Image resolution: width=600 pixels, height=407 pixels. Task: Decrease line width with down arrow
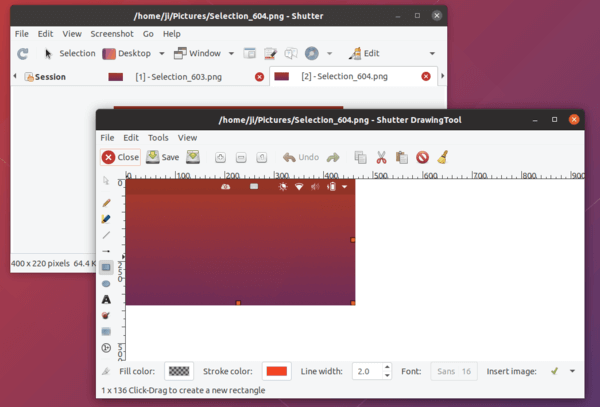(x=387, y=376)
